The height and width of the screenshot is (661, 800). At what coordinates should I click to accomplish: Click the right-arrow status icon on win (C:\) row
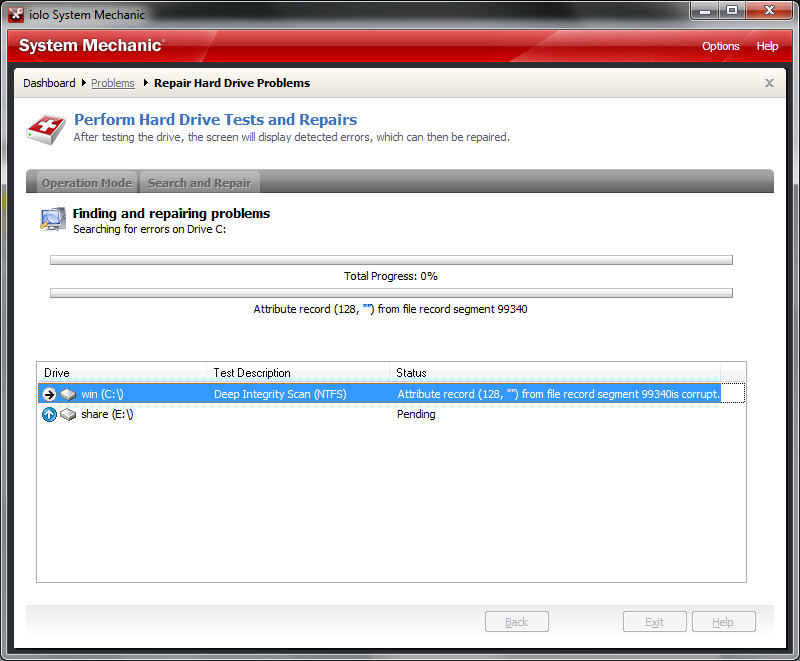(49, 394)
